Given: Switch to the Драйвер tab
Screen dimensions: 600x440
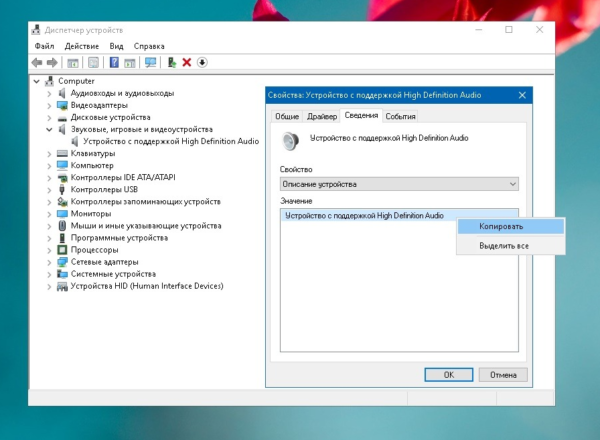Looking at the screenshot, I should pos(321,116).
